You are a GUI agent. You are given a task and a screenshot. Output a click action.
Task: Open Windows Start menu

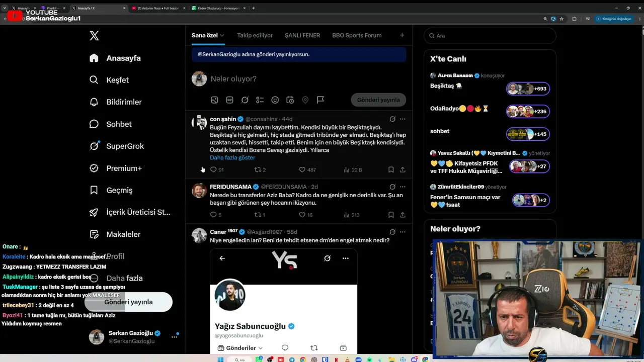click(220, 359)
